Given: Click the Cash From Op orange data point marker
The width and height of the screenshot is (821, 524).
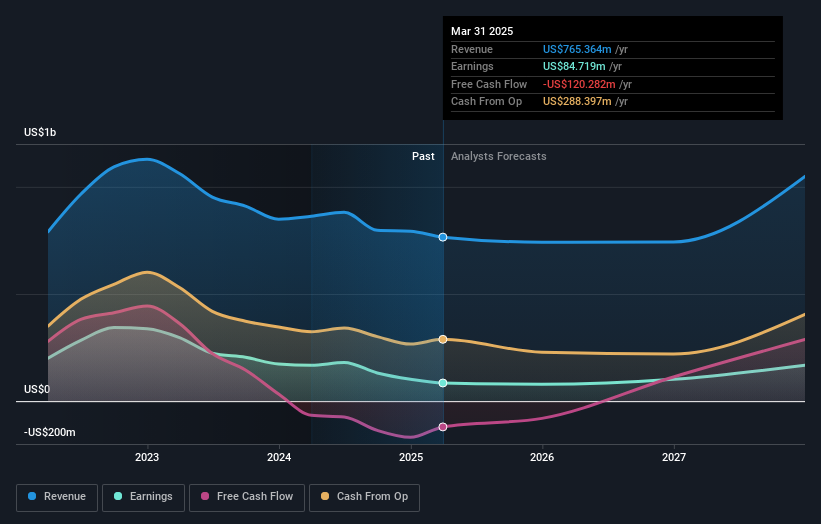Looking at the screenshot, I should [x=443, y=339].
